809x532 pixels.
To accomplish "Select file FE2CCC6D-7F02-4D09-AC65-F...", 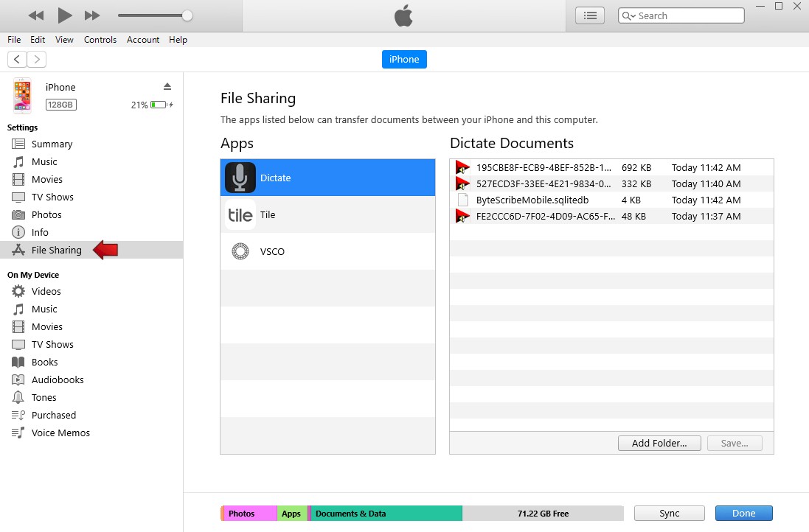I will click(611, 216).
